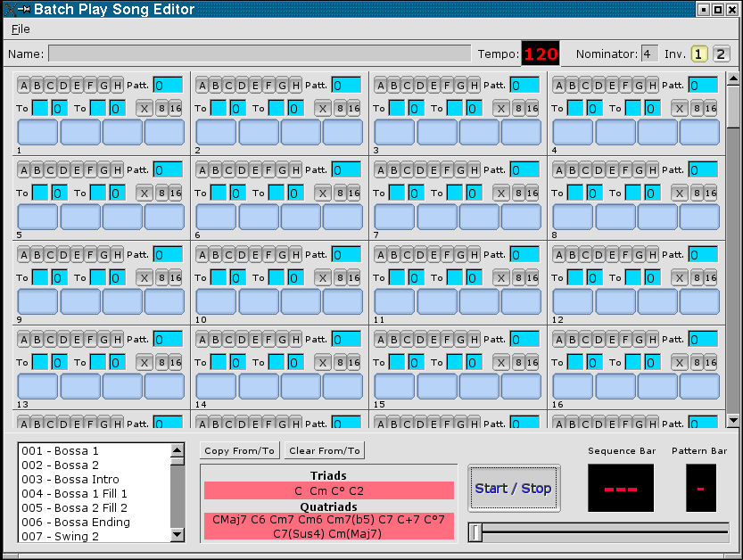This screenshot has width=743, height=560.
Task: Open the File menu
Action: pos(21,29)
